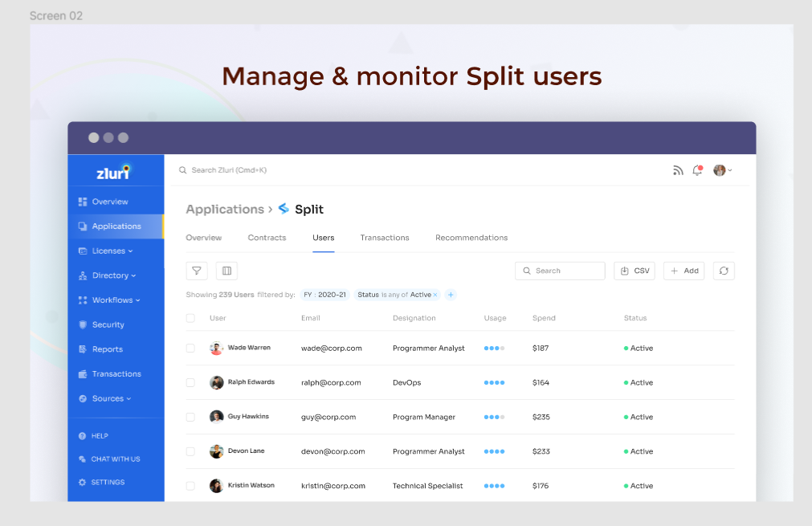The height and width of the screenshot is (526, 812).
Task: Focus the Search Zluri global search field
Action: click(229, 170)
